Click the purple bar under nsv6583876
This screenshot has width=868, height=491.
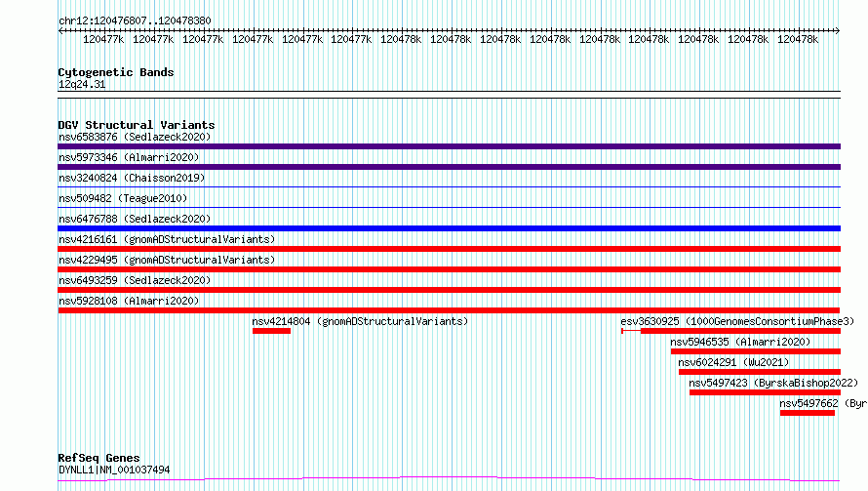tap(449, 146)
